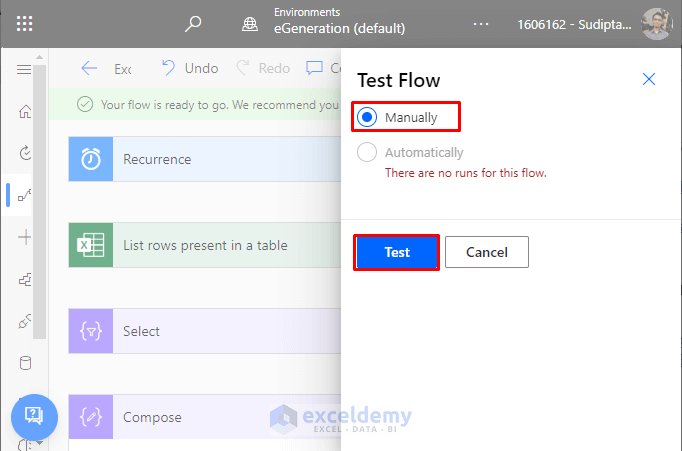Select the Automatically radio option
The height and width of the screenshot is (451, 682).
367,153
